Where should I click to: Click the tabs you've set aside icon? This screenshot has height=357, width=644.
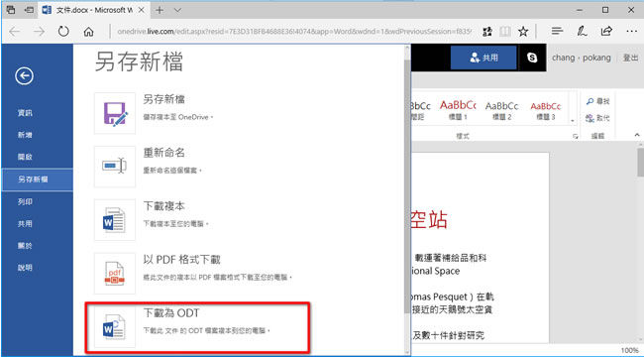[x=11, y=10]
